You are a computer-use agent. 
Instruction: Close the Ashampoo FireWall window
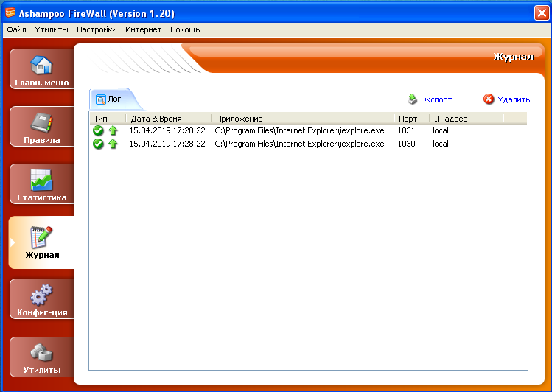click(542, 13)
